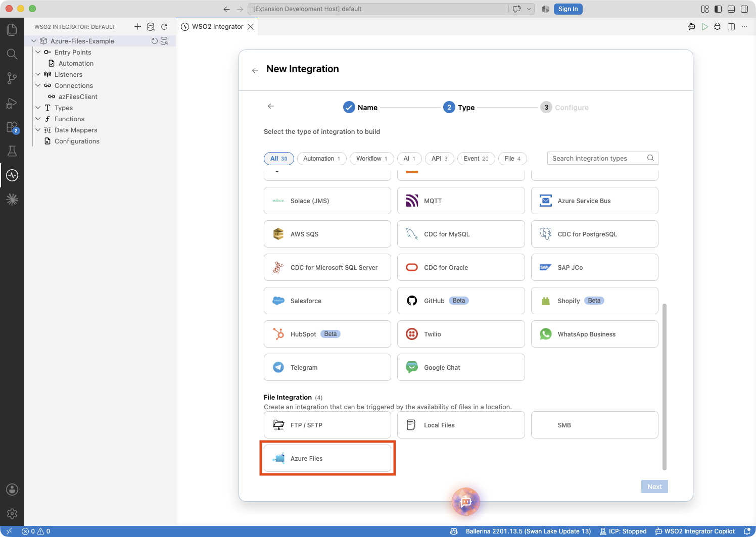This screenshot has height=537, width=756.
Task: Expand the Data Mappers tree section
Action: (38, 130)
